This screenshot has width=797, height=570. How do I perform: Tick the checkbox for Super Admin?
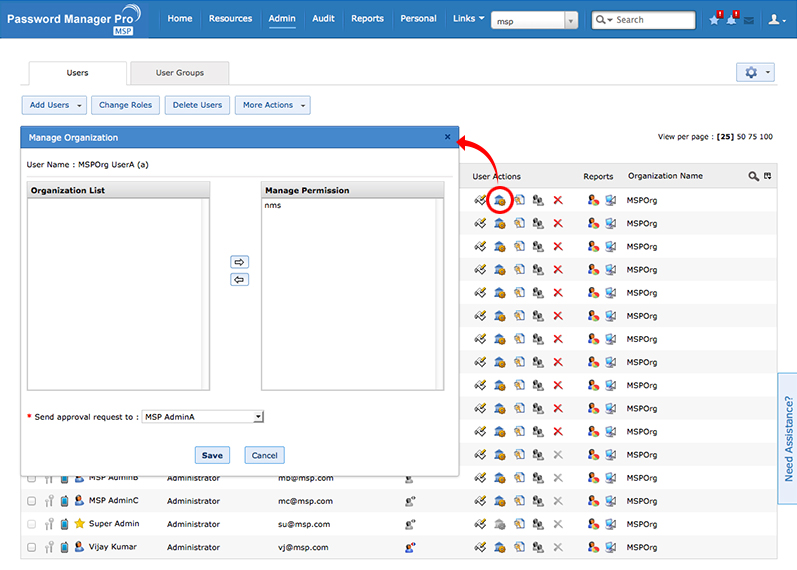(x=32, y=524)
